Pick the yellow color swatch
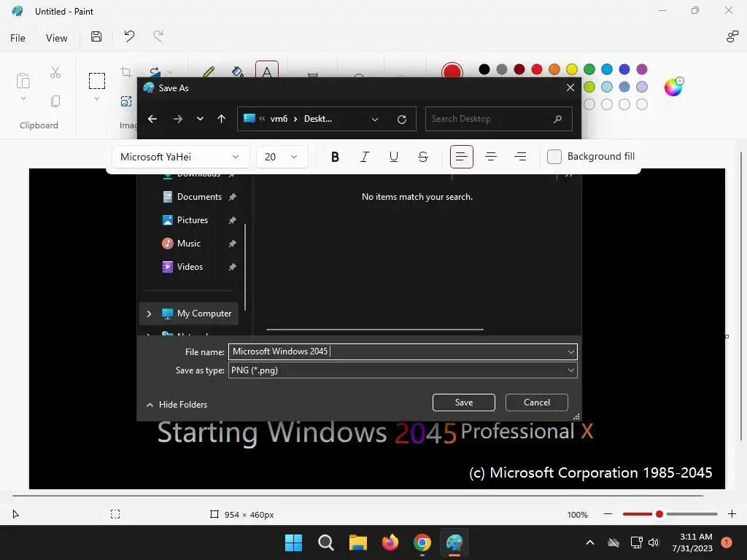 click(x=572, y=69)
